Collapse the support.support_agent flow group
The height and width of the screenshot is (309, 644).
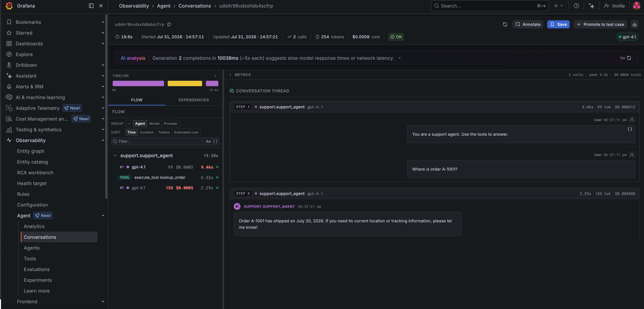pyautogui.click(x=115, y=156)
